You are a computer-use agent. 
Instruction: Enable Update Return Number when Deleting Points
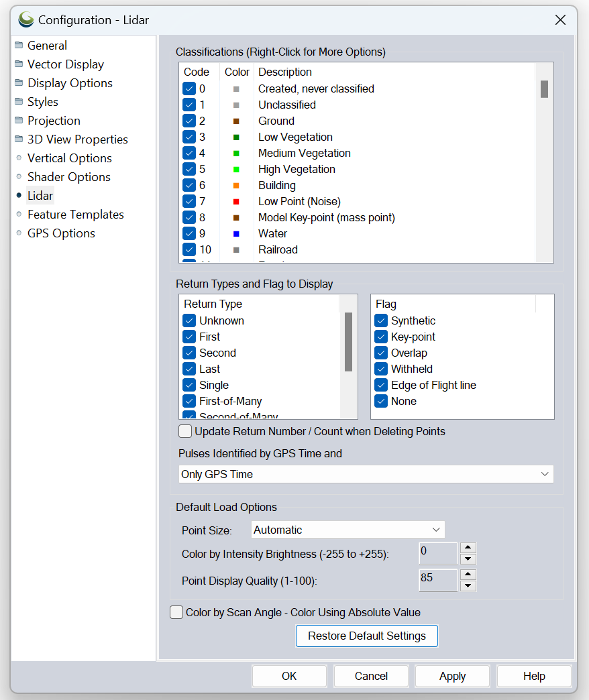coord(185,431)
